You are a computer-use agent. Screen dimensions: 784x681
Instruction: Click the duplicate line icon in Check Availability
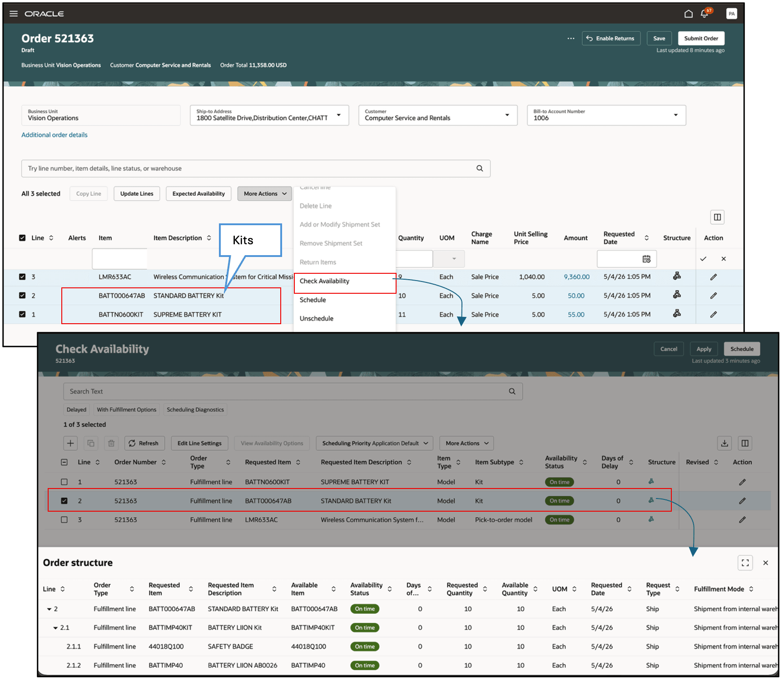(x=91, y=443)
